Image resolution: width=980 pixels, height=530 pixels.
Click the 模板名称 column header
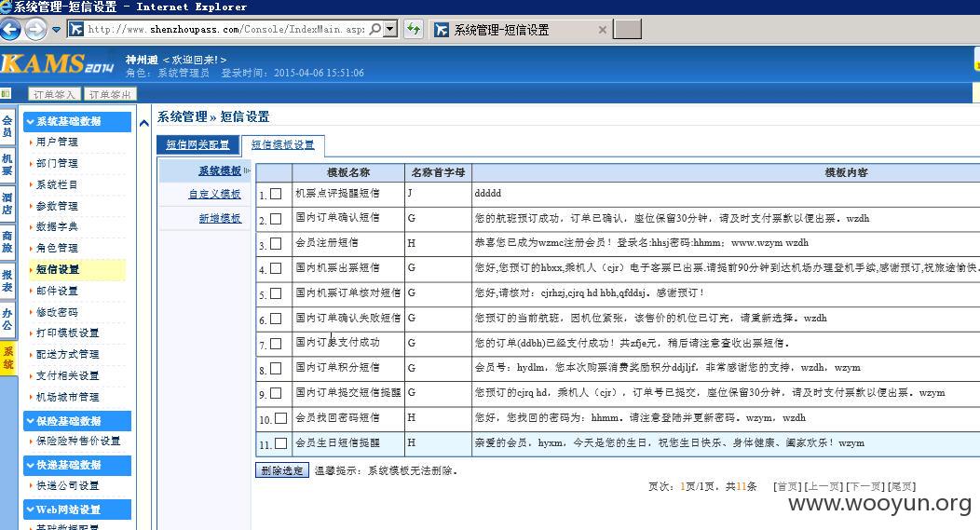point(348,172)
